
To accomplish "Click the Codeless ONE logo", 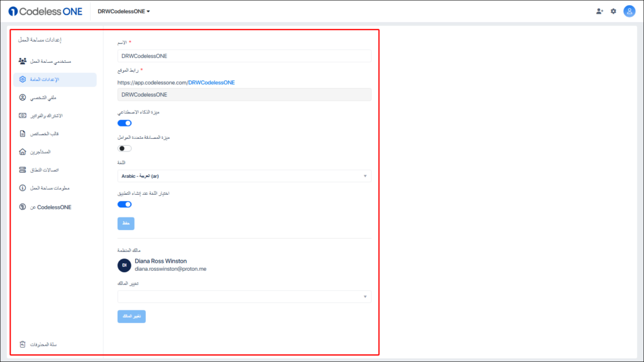I will tap(45, 11).
